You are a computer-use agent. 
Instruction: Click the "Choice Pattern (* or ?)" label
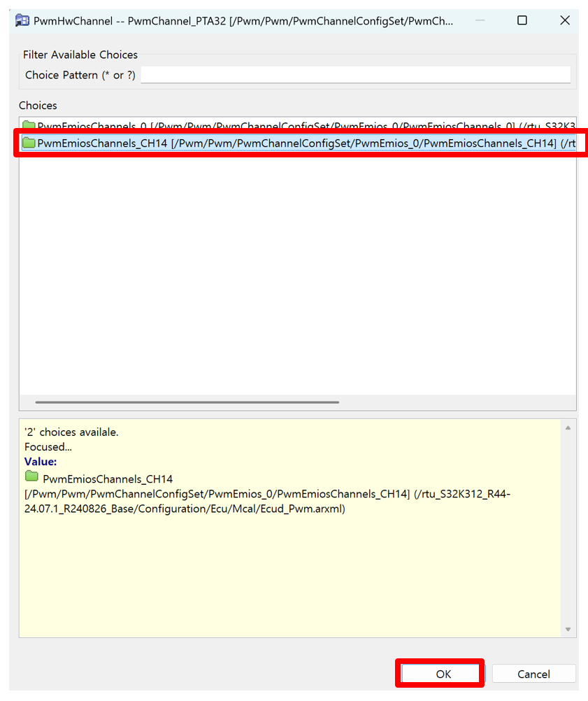(x=80, y=75)
